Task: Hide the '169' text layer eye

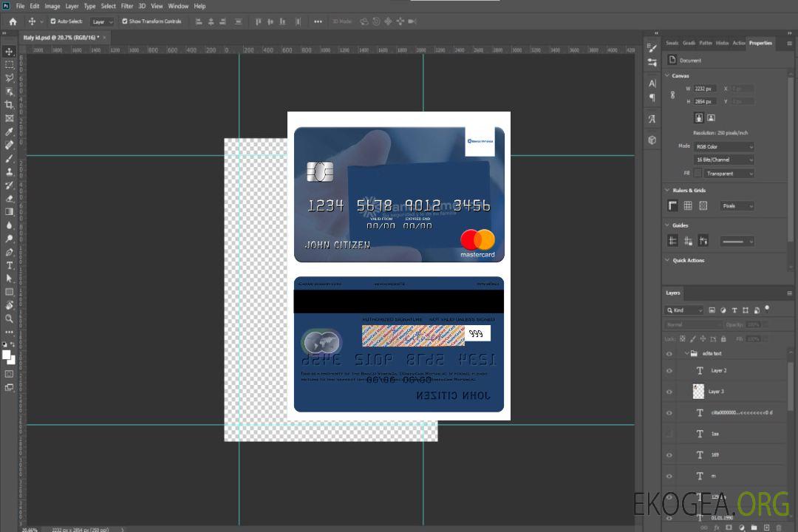Action: coord(669,454)
